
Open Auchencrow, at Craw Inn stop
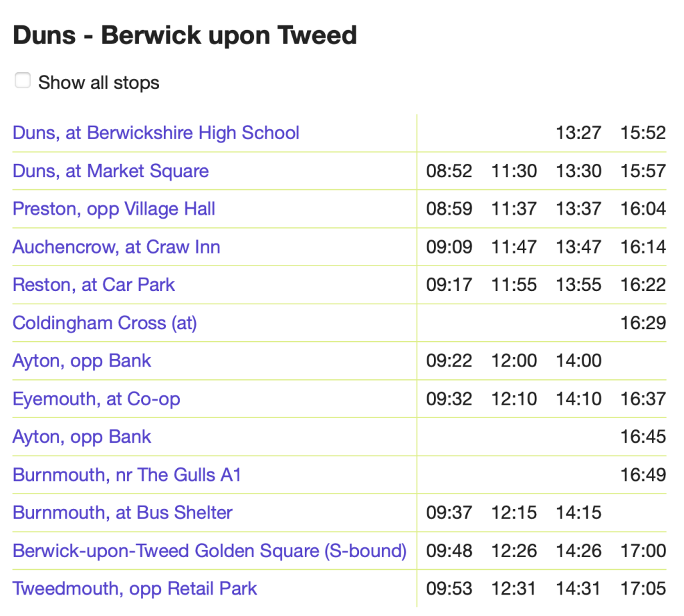[116, 247]
